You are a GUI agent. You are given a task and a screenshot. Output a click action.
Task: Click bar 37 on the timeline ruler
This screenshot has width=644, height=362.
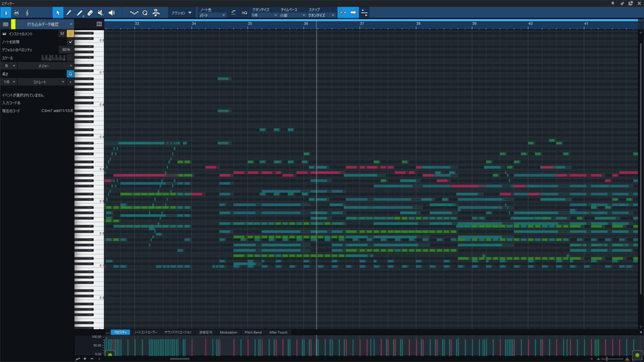(362, 24)
